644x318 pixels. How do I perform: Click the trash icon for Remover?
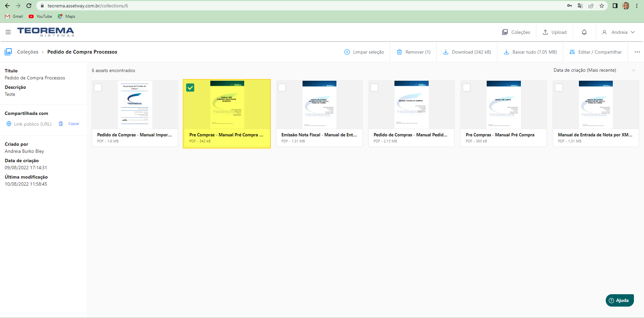pyautogui.click(x=399, y=52)
